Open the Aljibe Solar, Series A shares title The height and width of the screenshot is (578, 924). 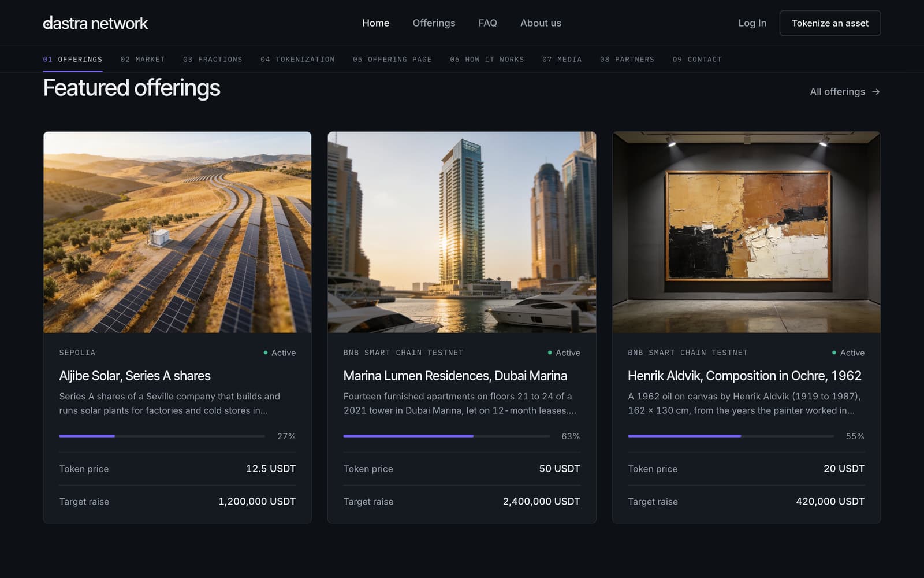(135, 376)
